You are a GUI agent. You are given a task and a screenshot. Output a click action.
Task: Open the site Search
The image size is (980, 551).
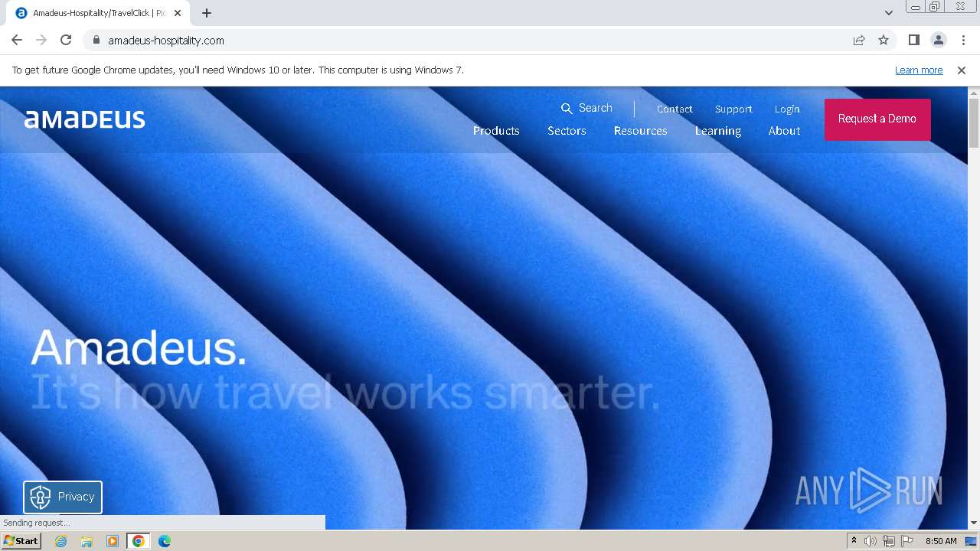(586, 108)
